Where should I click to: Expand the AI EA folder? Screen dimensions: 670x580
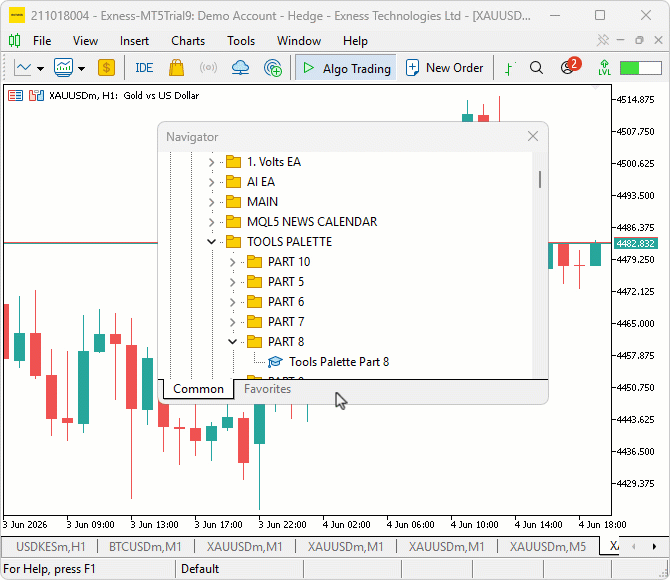211,182
